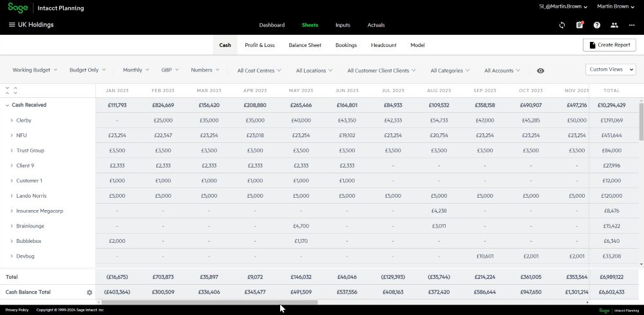Screen dimensions: 644x315
Task: Open the All Cost Centres filter
Action: pos(259,71)
